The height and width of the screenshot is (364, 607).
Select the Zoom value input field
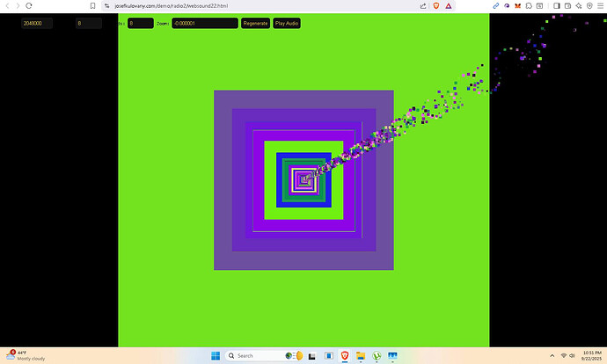click(204, 24)
